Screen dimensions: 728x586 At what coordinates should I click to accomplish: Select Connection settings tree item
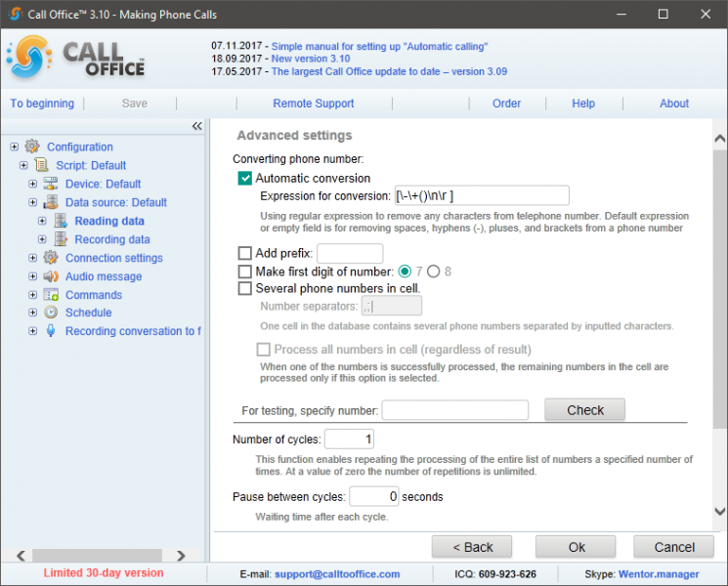[114, 258]
